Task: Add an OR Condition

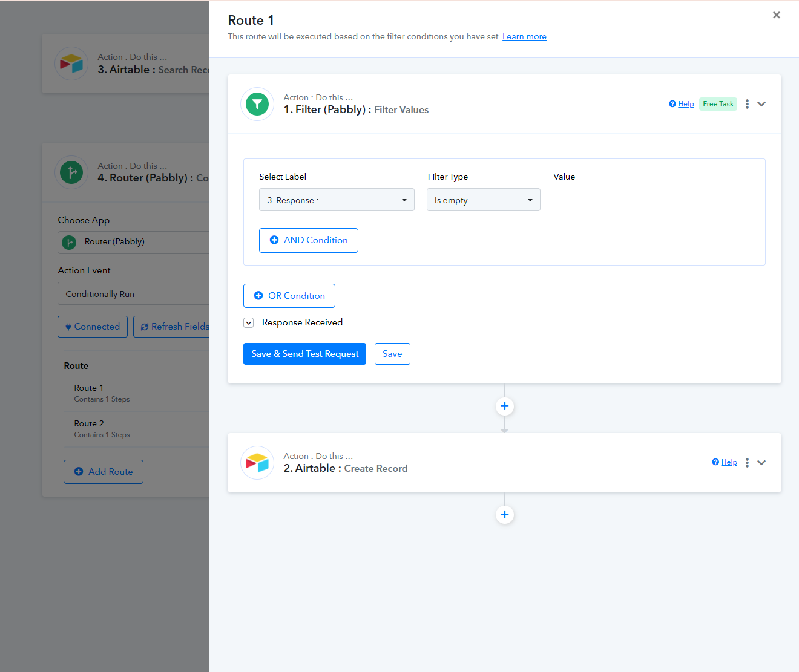Action: (289, 296)
